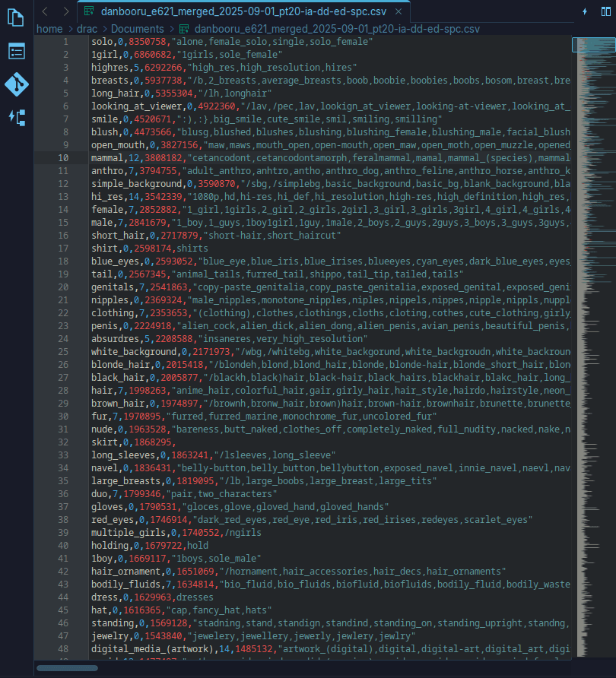Click line number 48 in the gutter
Screen dimensions: 616x678
(63, 648)
